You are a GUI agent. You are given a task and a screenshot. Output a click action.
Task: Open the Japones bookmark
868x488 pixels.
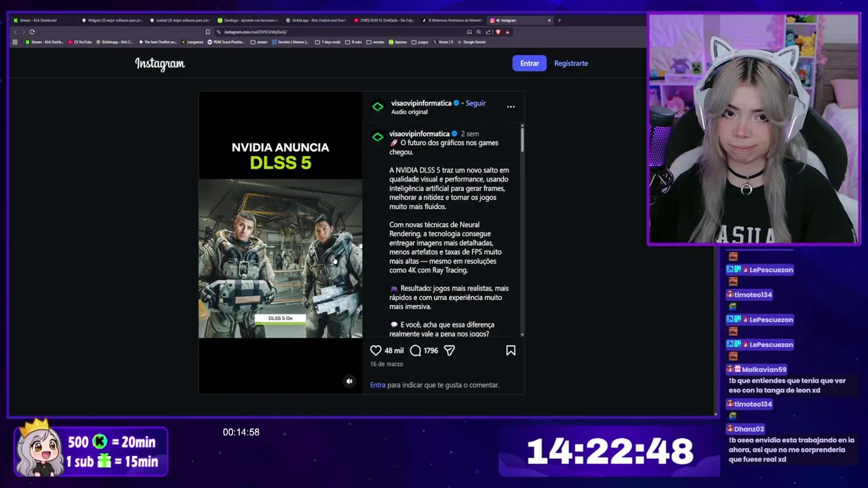(x=398, y=42)
